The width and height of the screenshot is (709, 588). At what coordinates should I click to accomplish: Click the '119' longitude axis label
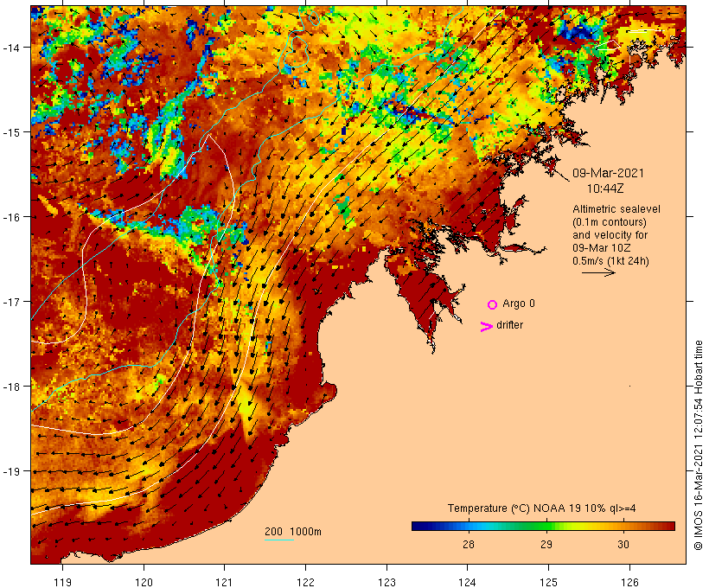(62, 582)
